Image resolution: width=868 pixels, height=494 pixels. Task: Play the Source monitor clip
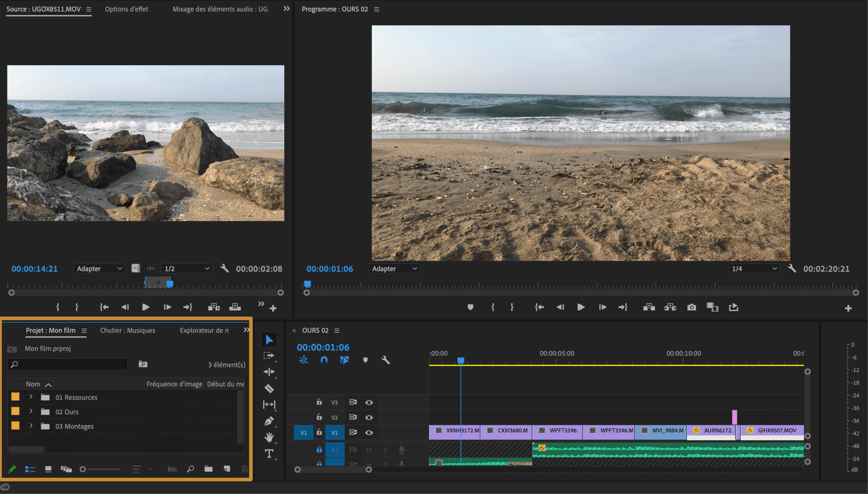point(146,307)
